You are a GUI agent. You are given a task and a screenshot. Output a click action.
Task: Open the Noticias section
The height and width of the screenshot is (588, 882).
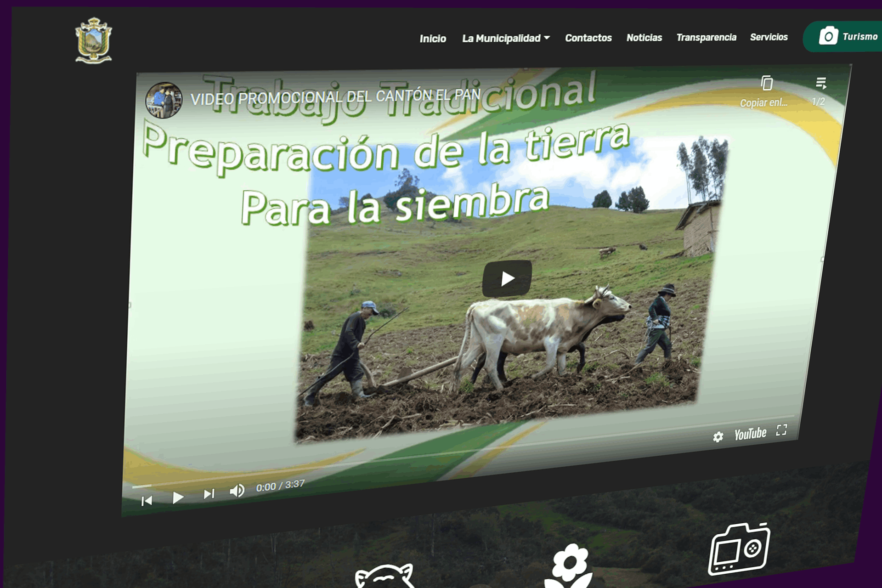644,38
